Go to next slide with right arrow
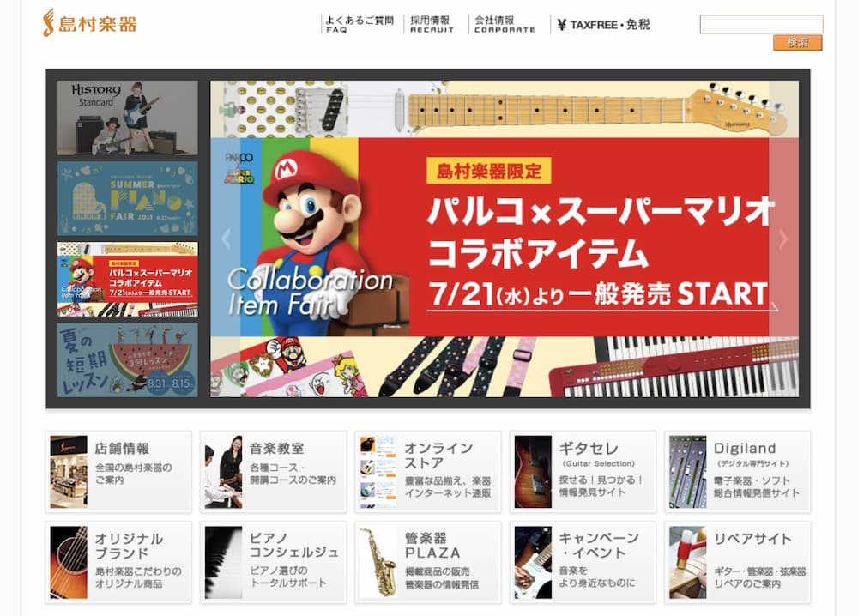 tap(783, 239)
